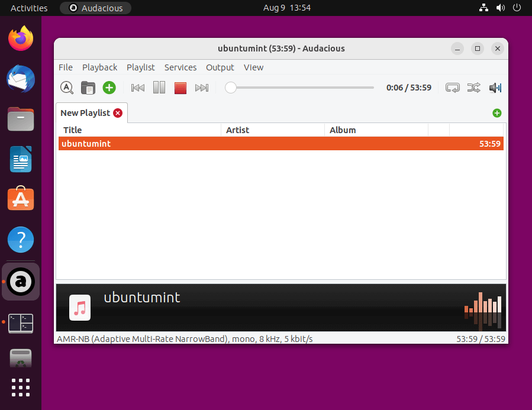The height and width of the screenshot is (410, 532).
Task: Select the New Playlist tab
Action: (x=85, y=113)
